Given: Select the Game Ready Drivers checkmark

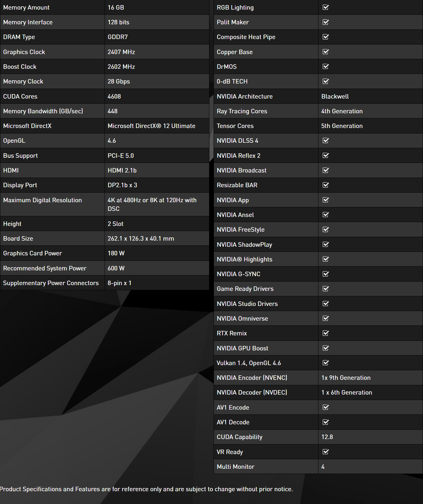Looking at the screenshot, I should (326, 289).
